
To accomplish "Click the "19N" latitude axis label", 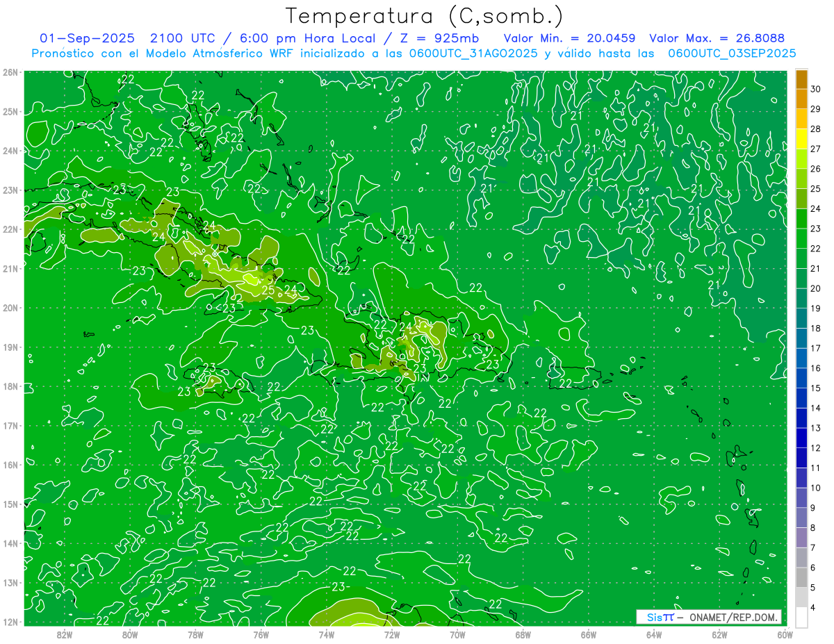I will pos(10,347).
